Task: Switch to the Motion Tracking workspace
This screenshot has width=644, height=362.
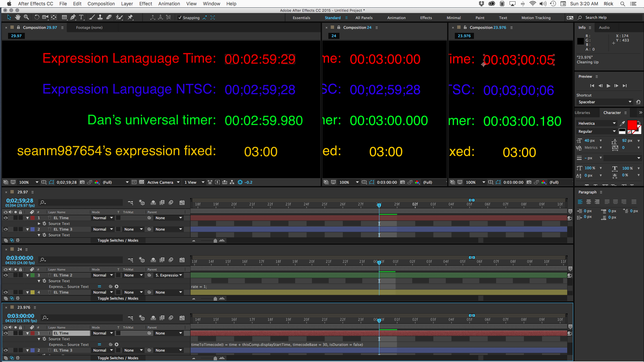Action: 536,18
